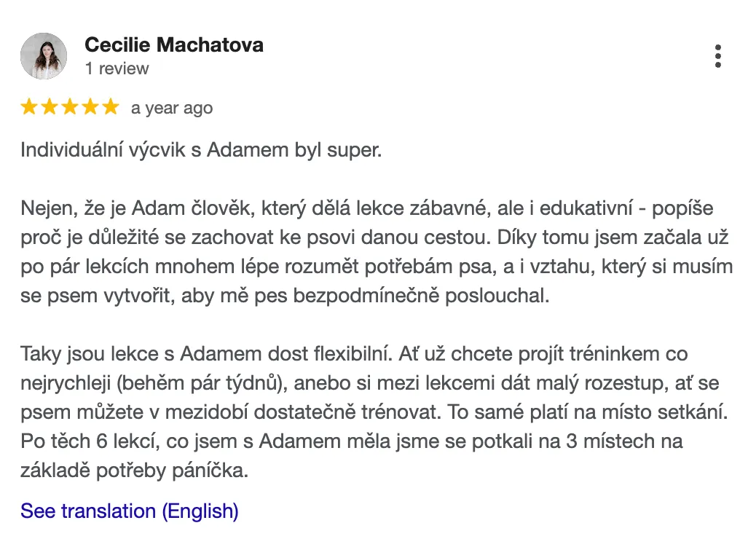This screenshot has height=539, width=756.
Task: Click the "1 review" count text
Action: click(117, 68)
